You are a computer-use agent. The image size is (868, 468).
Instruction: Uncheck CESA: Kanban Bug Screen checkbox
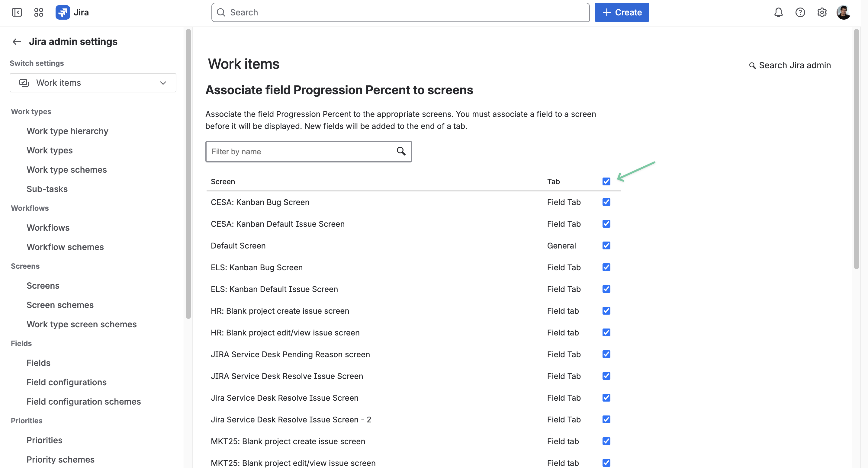[x=606, y=202]
